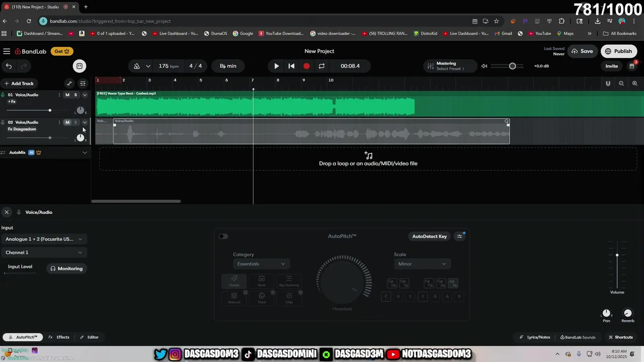Click the magnet snap icon on timeline
This screenshot has height=362, width=644.
608,83
